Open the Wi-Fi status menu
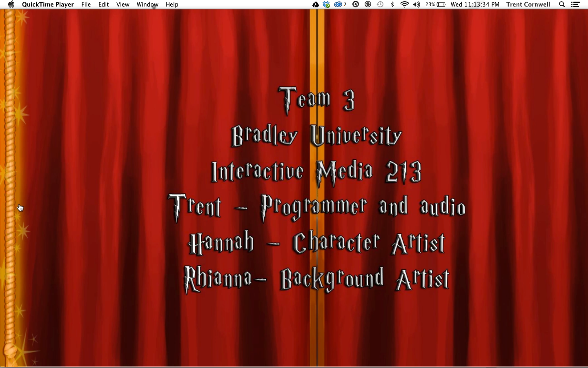Image resolution: width=588 pixels, height=368 pixels. coord(405,4)
